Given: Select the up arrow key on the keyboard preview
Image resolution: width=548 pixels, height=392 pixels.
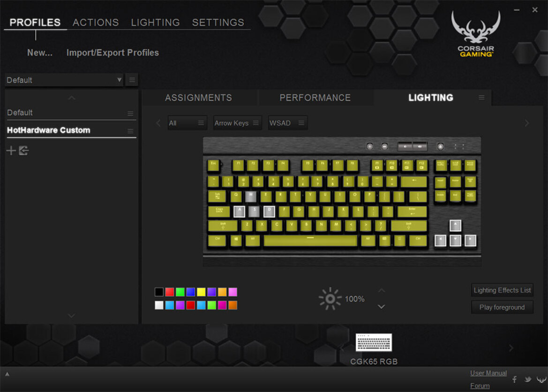Looking at the screenshot, I should tap(455, 226).
